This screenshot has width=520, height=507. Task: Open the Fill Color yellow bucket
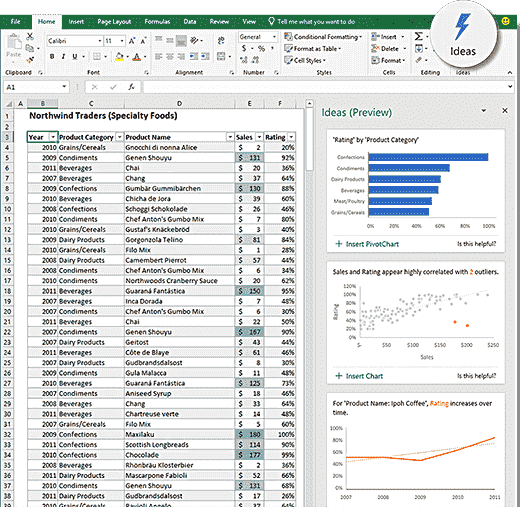119,57
